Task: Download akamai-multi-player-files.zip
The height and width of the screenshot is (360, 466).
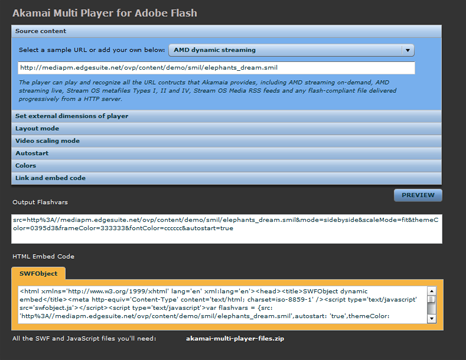Action: click(235, 339)
